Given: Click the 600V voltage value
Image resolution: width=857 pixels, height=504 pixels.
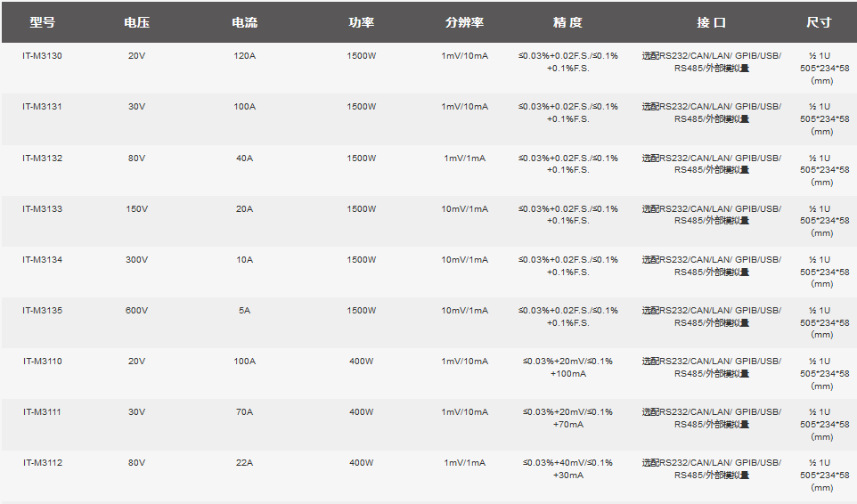Looking at the screenshot, I should click(x=136, y=311).
